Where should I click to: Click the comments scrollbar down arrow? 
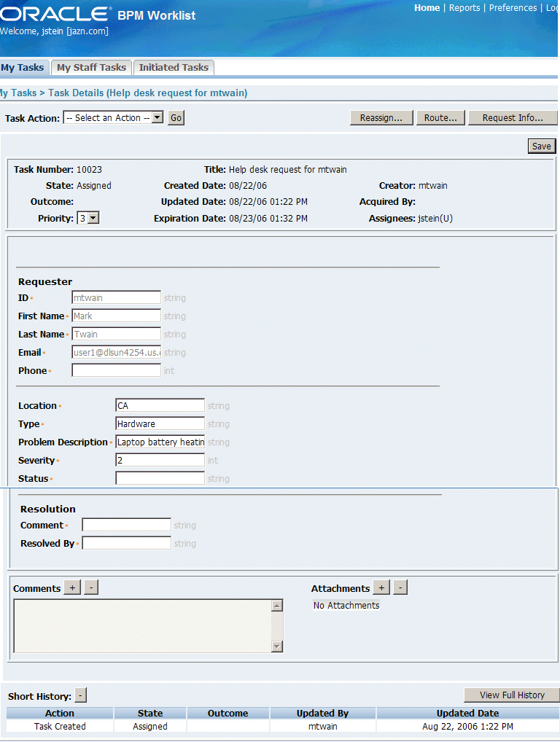pos(277,647)
